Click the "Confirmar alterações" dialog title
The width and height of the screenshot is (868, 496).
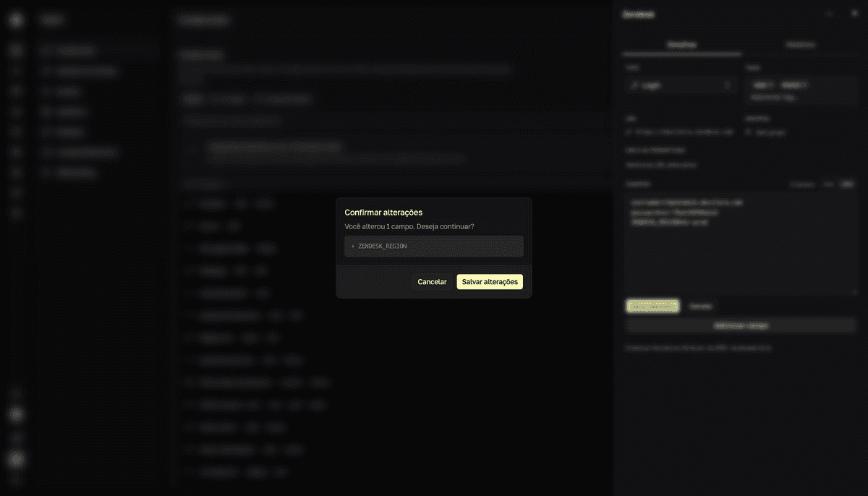[383, 213]
